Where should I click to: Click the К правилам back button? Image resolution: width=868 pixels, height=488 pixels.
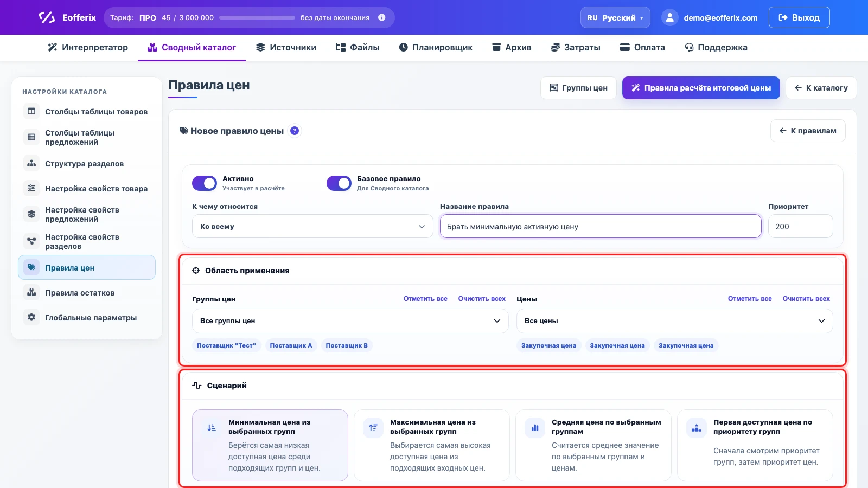(808, 131)
